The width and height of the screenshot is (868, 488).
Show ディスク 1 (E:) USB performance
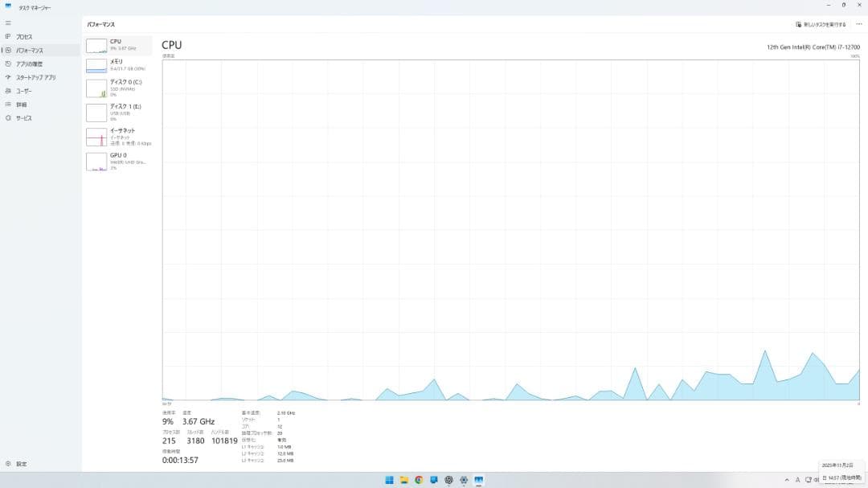click(117, 112)
